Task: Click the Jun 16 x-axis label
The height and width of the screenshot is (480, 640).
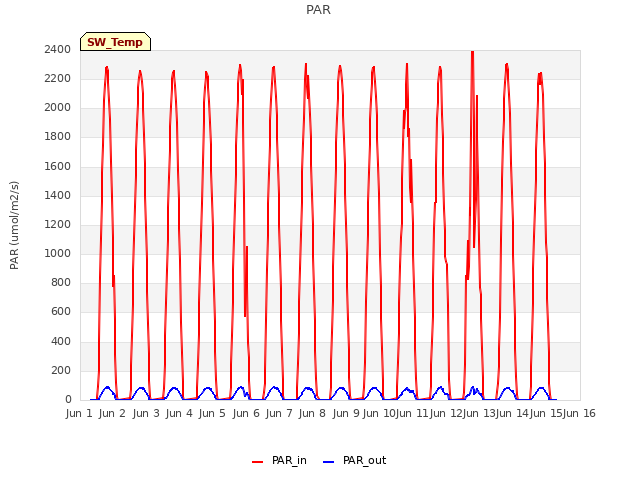Action: point(579,414)
